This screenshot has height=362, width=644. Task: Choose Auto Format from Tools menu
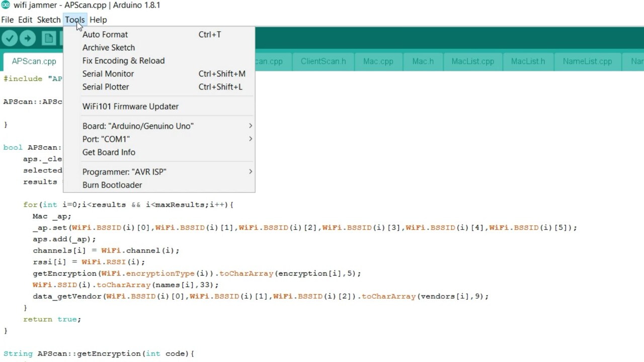(159, 34)
